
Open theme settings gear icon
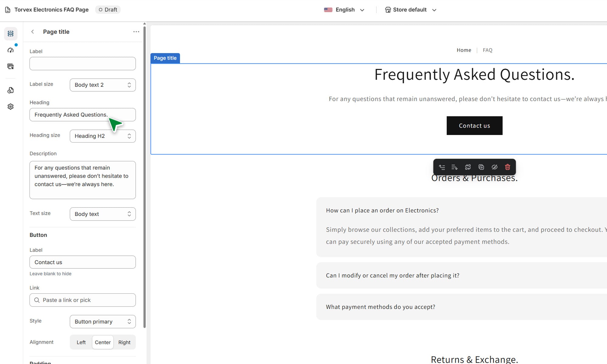(x=11, y=106)
